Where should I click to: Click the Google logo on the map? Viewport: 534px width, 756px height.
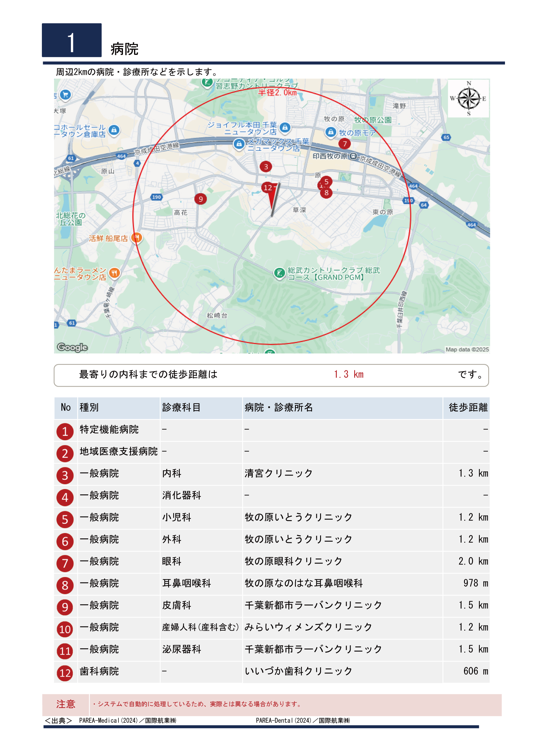point(72,347)
